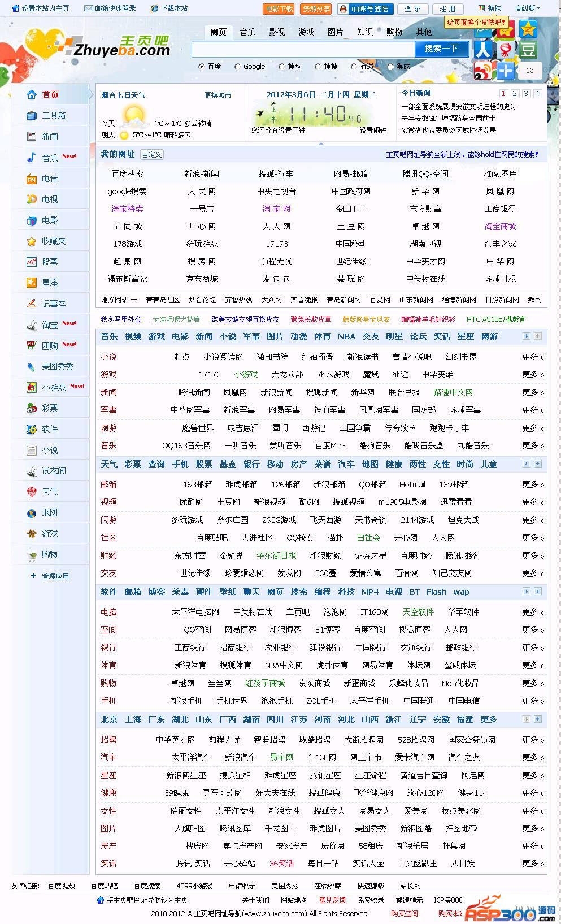
Task: Open the 试衣间 fitting room sidebar icon
Action: (32, 470)
